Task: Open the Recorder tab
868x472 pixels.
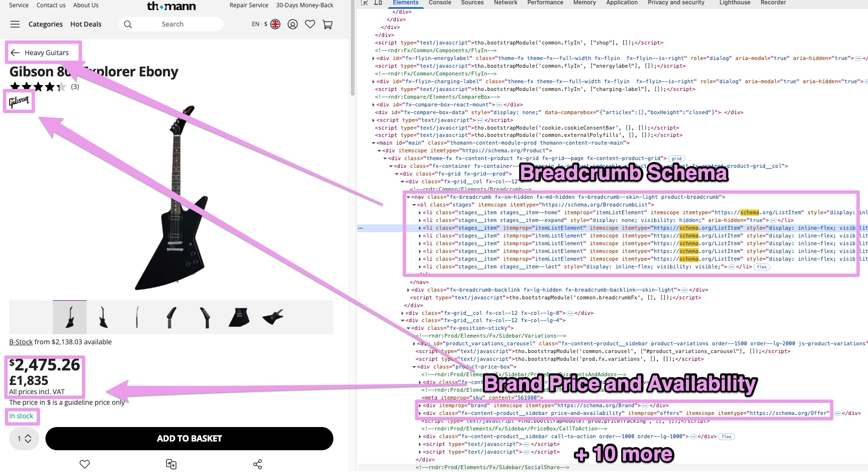Action: click(773, 3)
